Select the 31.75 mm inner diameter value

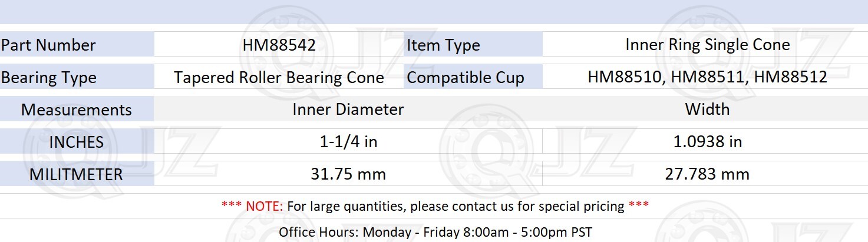(348, 174)
